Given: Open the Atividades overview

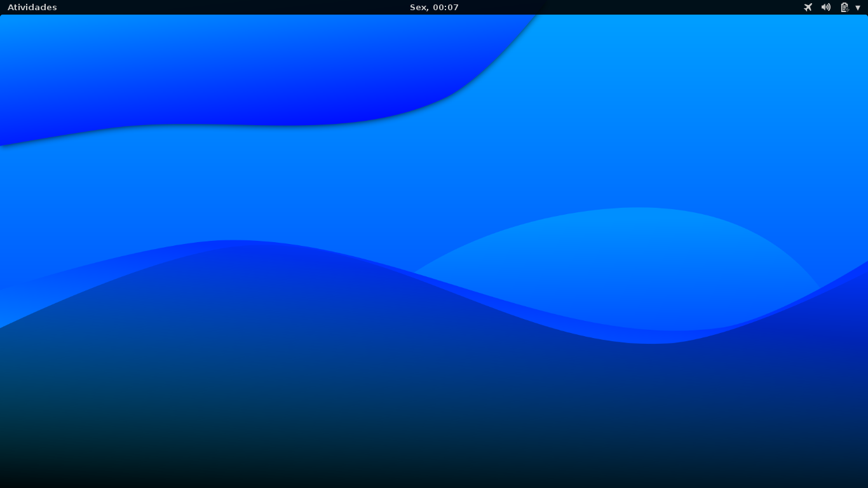Looking at the screenshot, I should [32, 8].
